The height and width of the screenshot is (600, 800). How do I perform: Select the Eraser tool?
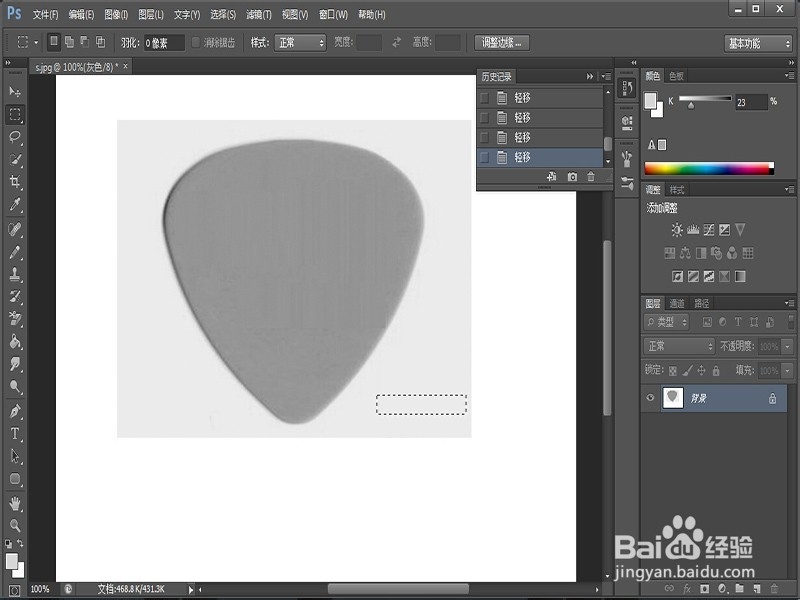tap(15, 319)
